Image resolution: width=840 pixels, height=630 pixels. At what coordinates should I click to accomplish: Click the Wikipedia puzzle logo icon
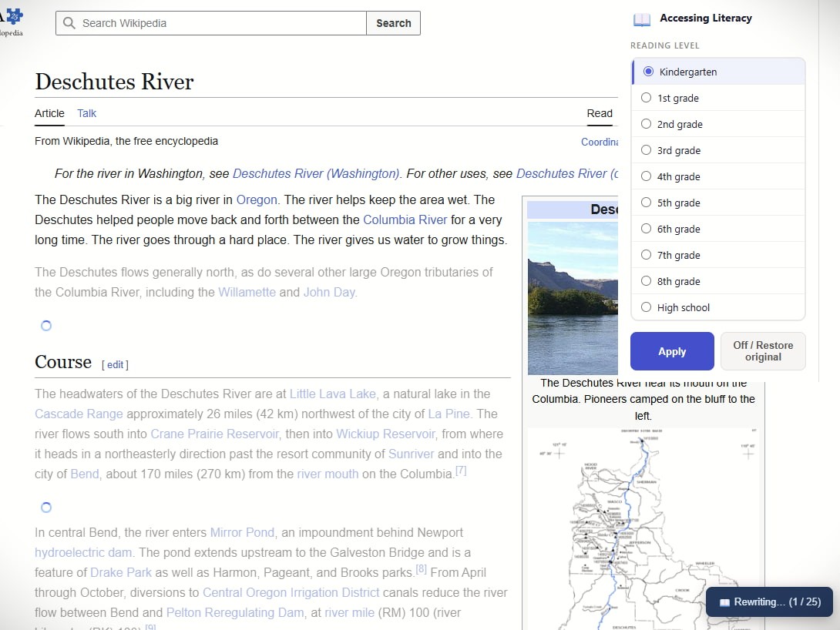[x=15, y=15]
